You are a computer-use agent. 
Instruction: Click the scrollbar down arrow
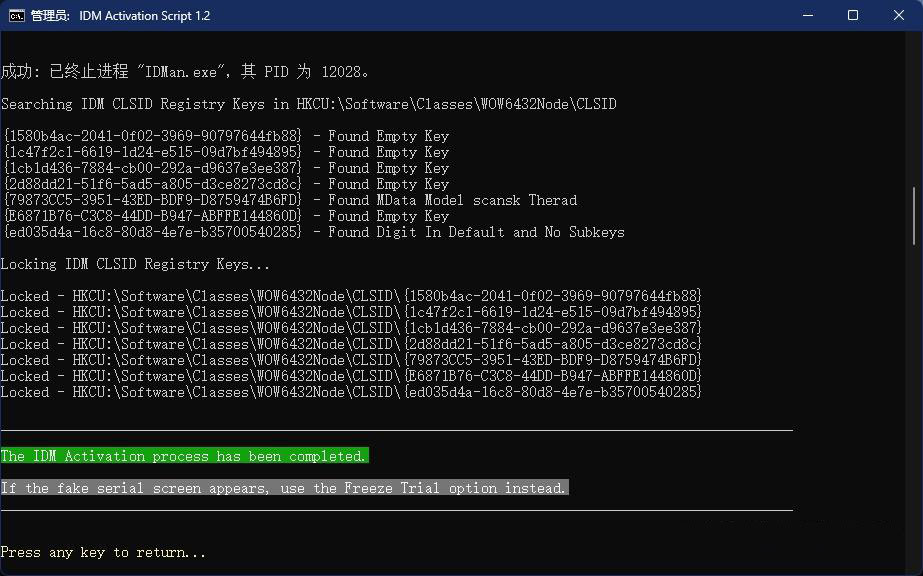point(914,566)
